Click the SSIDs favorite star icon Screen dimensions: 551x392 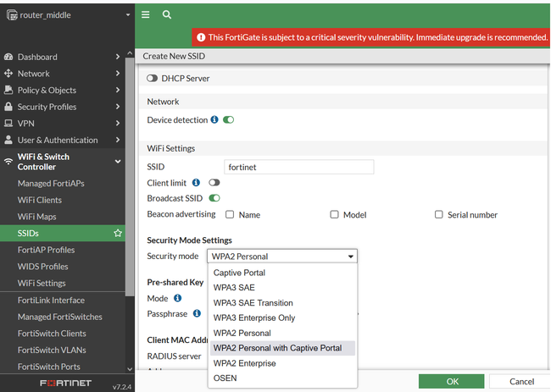118,233
